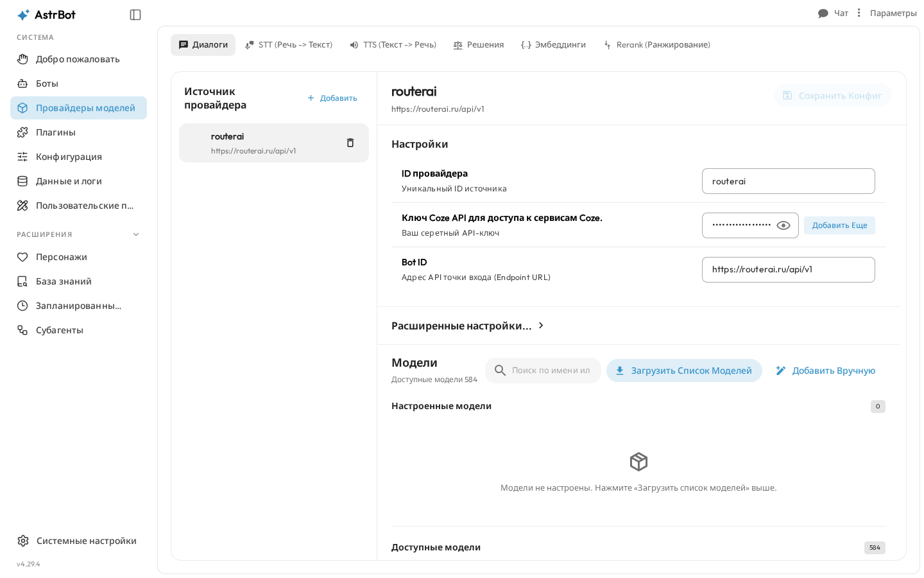The image size is (924, 578).
Task: Click Добавить Еще next to API key
Action: [839, 225]
